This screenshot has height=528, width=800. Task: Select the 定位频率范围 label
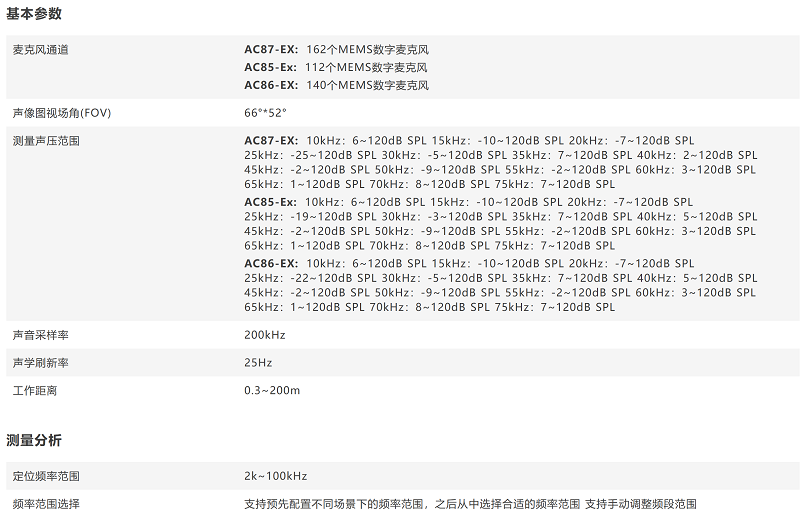point(46,476)
